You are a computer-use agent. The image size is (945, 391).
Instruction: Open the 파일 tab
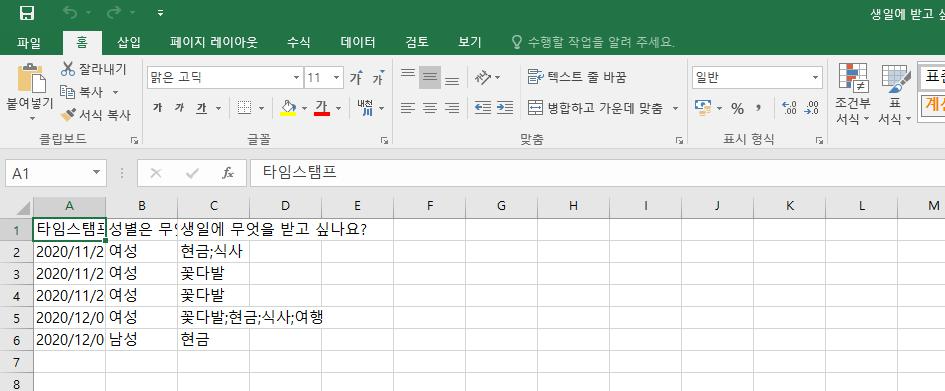pyautogui.click(x=29, y=42)
